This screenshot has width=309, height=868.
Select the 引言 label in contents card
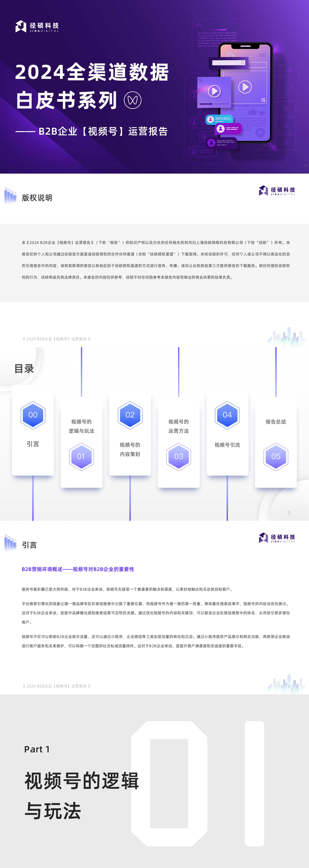click(x=33, y=444)
